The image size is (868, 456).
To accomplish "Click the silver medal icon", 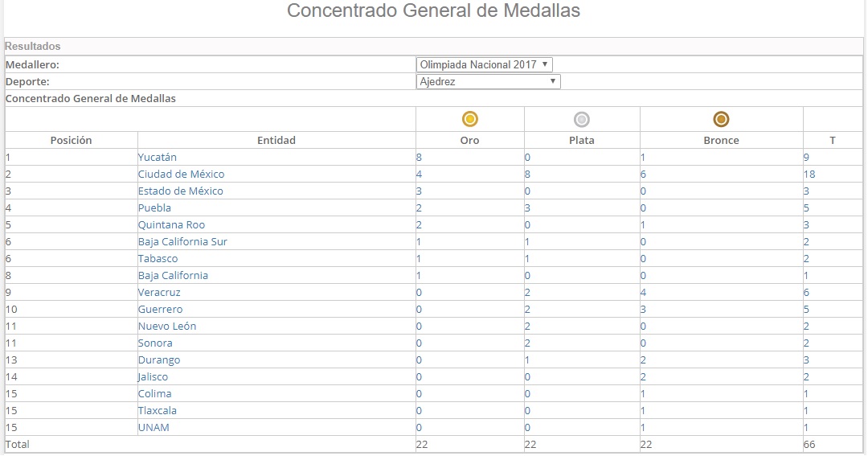I will tap(582, 119).
